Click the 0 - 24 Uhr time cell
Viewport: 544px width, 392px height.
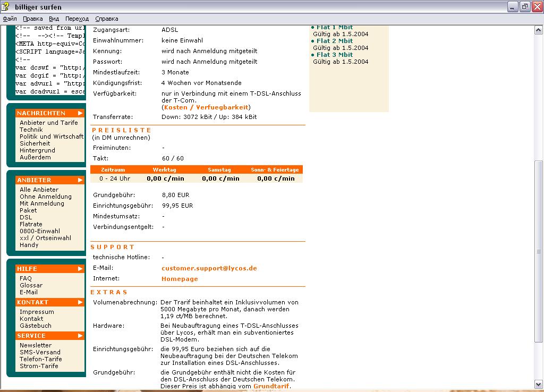point(115,178)
